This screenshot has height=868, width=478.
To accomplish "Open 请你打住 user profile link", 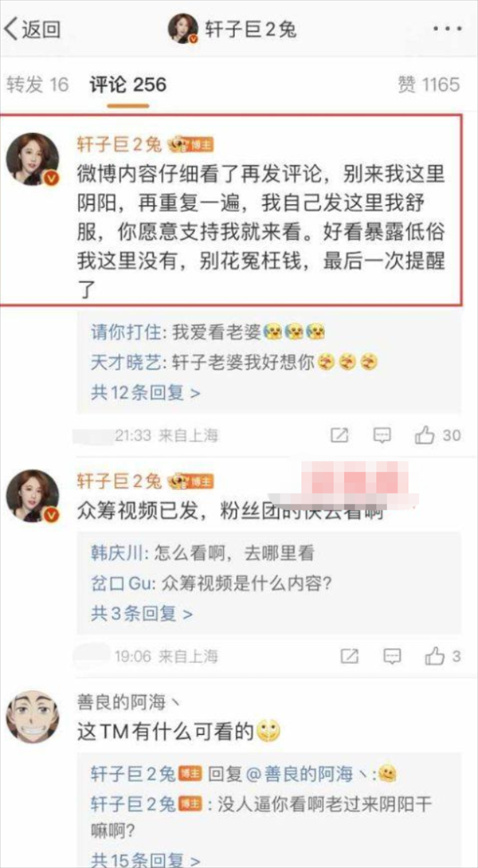I will [x=125, y=332].
